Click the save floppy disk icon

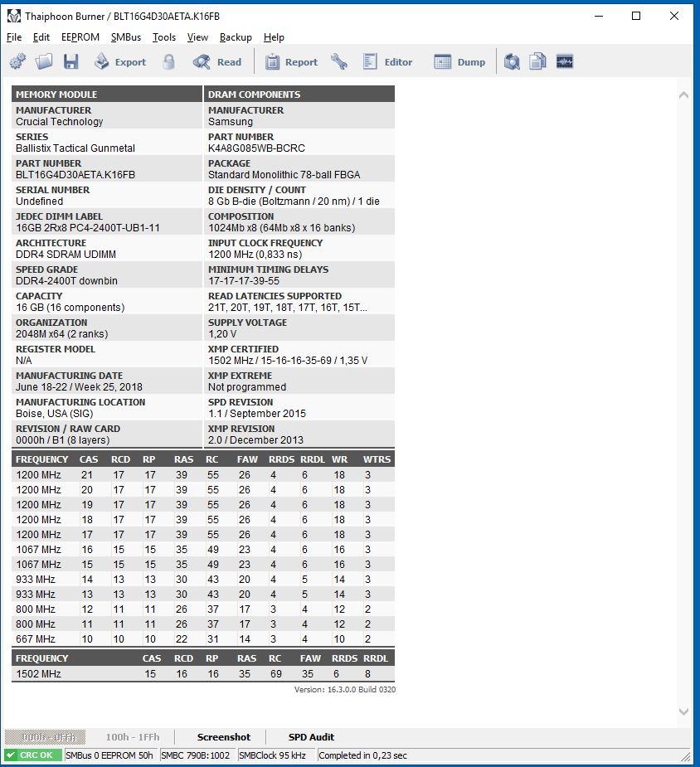71,61
